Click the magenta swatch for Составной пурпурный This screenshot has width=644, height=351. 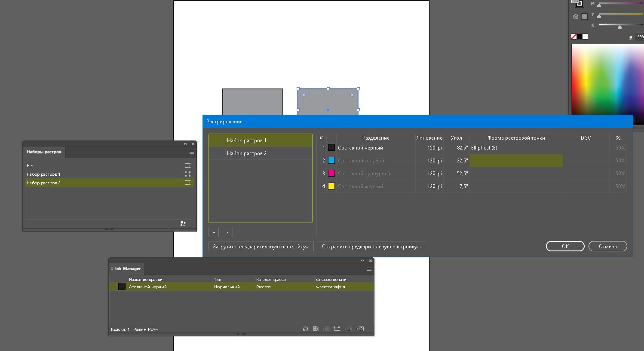tap(331, 173)
